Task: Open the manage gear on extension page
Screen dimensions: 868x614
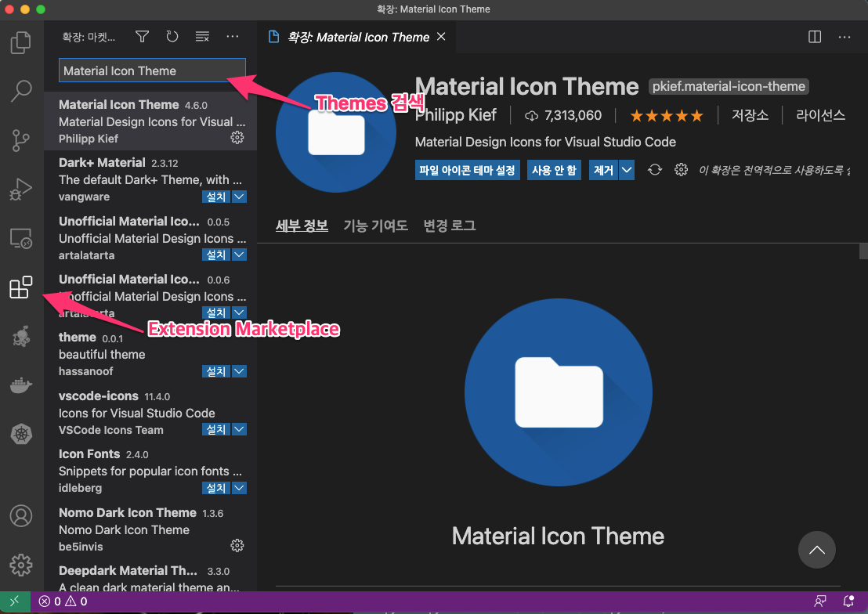Action: coord(681,169)
